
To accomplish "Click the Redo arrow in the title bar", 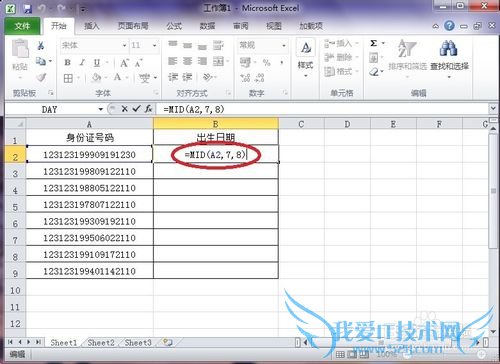I will point(61,9).
